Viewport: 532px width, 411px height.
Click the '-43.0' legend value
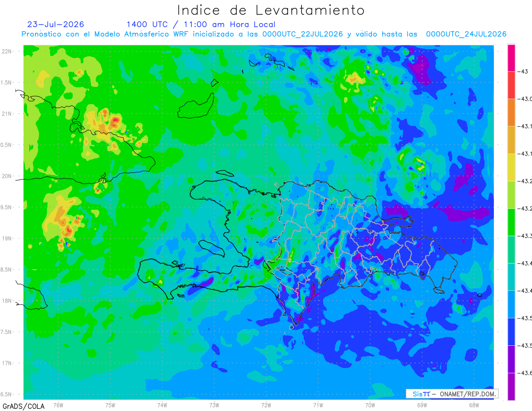coord(526,99)
